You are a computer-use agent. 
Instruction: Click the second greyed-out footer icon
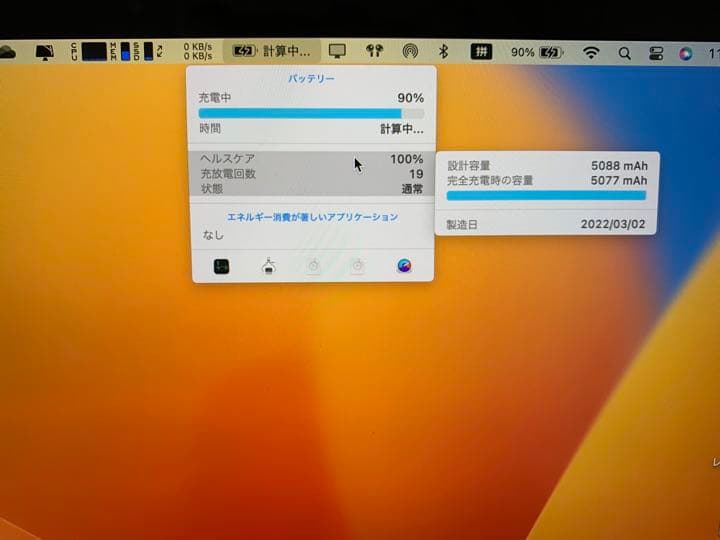(358, 265)
